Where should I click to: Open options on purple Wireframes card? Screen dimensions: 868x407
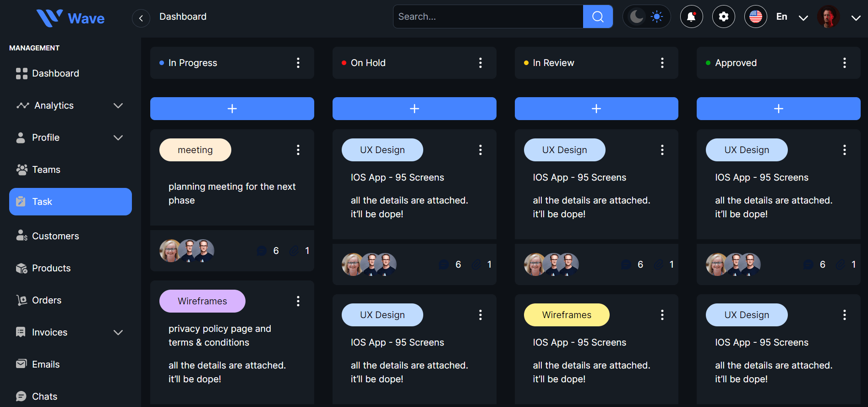click(x=298, y=301)
